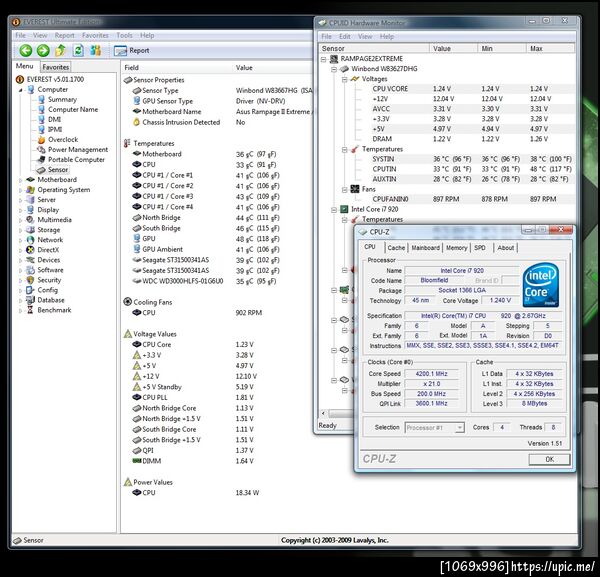Click the Power Management icon in tree
This screenshot has width=600, height=577.
tap(41, 150)
